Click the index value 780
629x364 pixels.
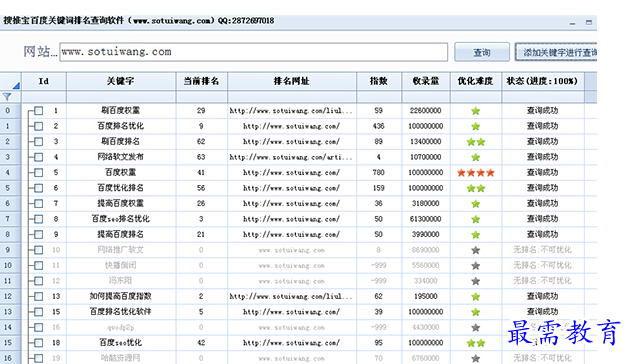[x=379, y=173]
